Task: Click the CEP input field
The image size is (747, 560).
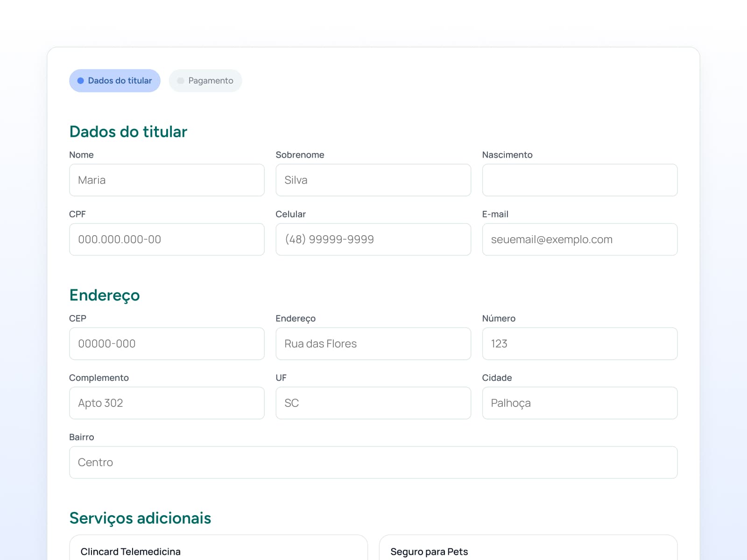Action: click(167, 343)
